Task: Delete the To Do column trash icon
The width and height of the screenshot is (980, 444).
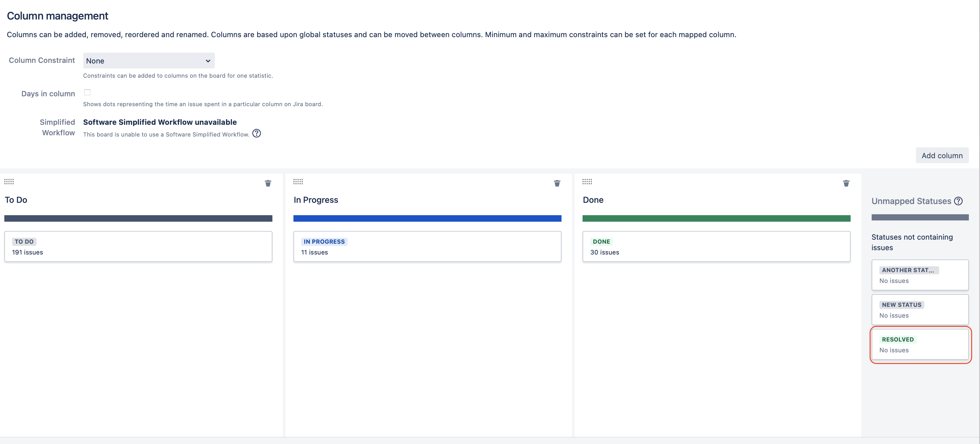Action: click(268, 183)
